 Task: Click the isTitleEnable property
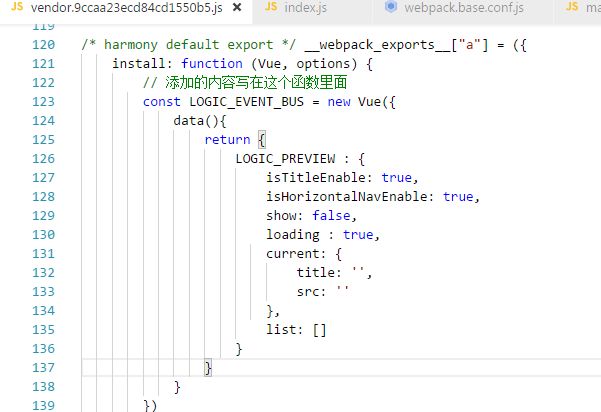(316, 177)
